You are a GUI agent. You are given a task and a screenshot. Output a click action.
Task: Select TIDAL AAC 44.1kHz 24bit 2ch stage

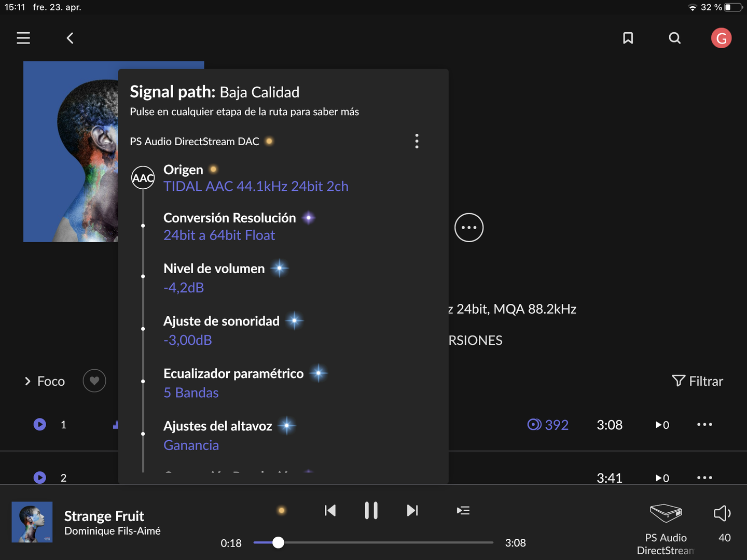tap(256, 187)
